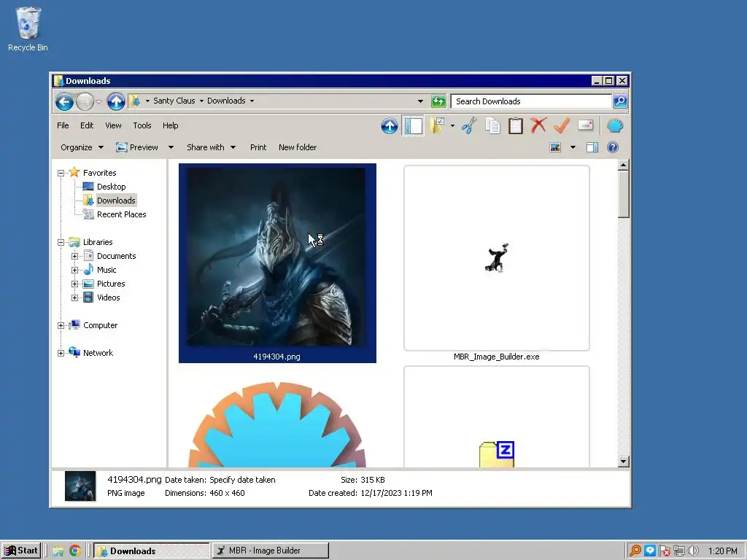Expand the Music library node

(75, 270)
